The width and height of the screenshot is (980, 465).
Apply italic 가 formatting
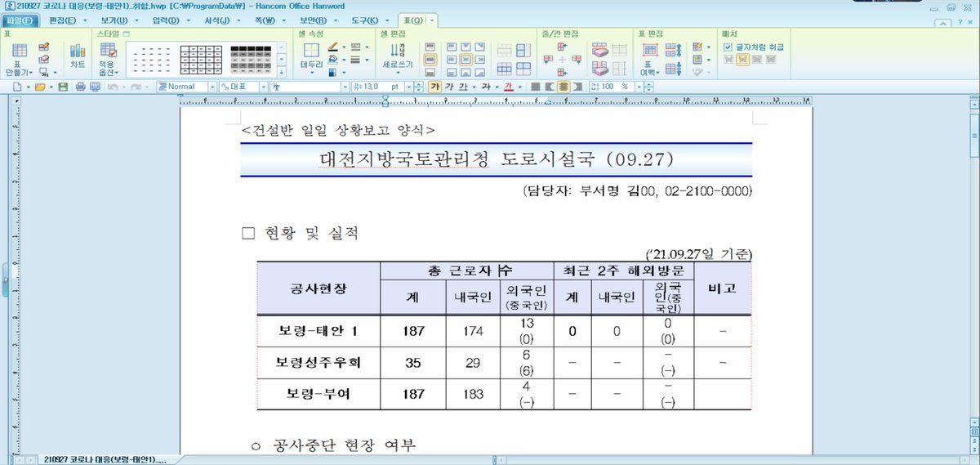449,86
